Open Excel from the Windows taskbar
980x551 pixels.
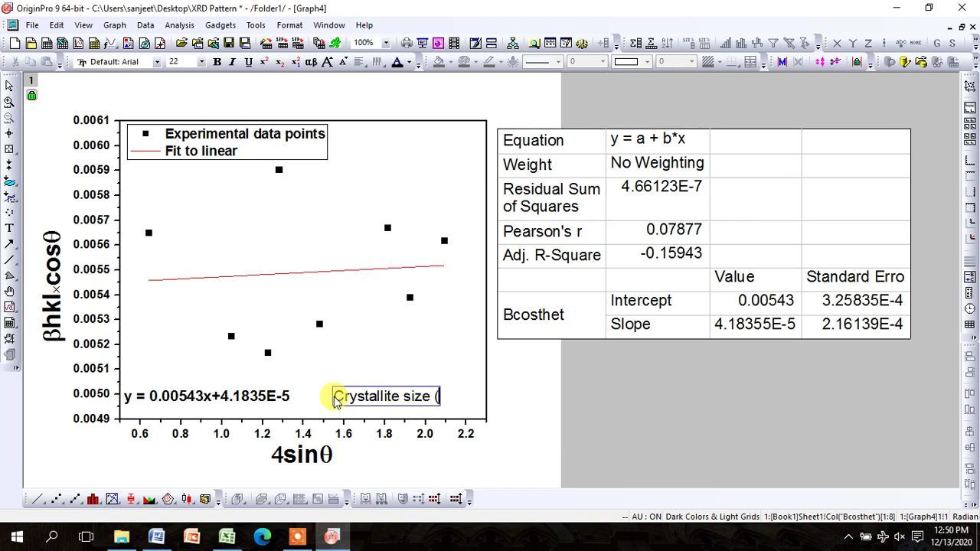pyautogui.click(x=227, y=536)
